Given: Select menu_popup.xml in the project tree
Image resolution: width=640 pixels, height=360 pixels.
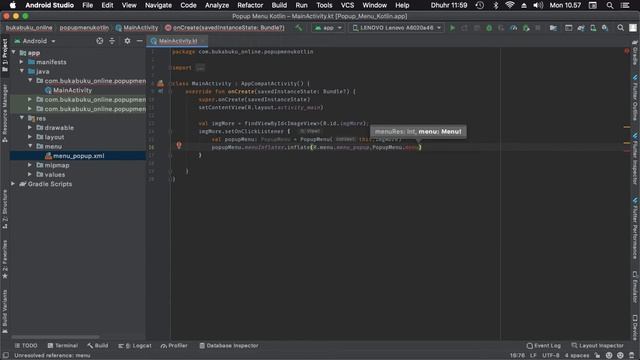Looking at the screenshot, I should tap(74, 156).
